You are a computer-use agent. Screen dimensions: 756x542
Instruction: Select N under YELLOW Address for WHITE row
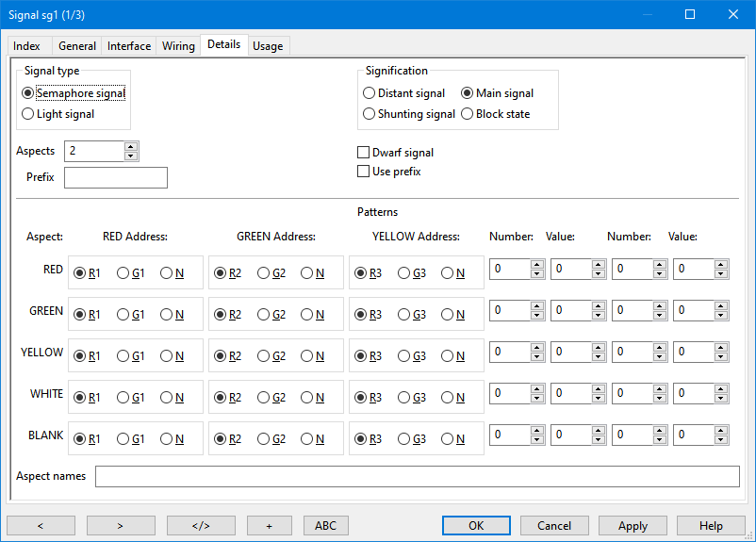point(447,398)
